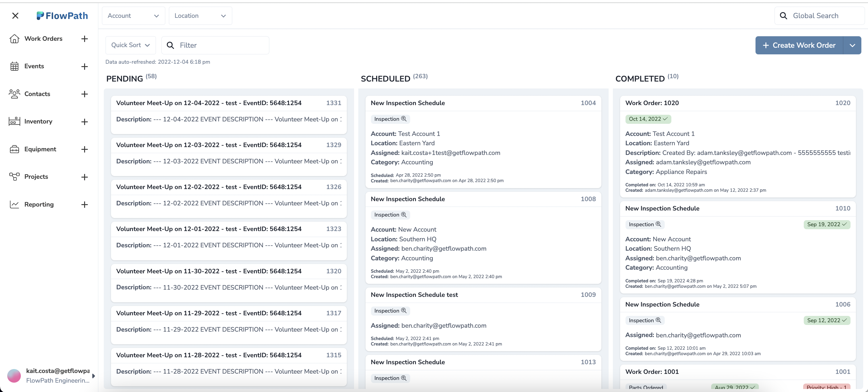This screenshot has height=392, width=868.
Task: Toggle the Inspection tag on completed order 1010
Action: (644, 224)
